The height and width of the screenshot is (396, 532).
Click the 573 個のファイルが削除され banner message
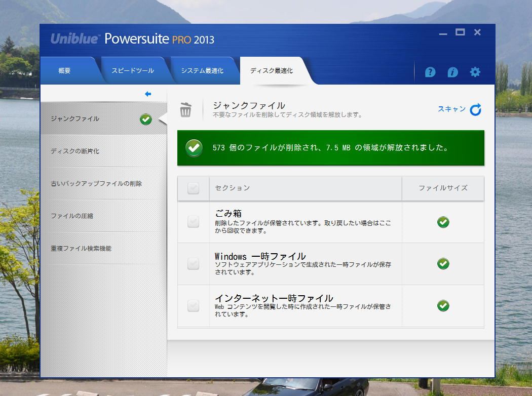tap(331, 147)
